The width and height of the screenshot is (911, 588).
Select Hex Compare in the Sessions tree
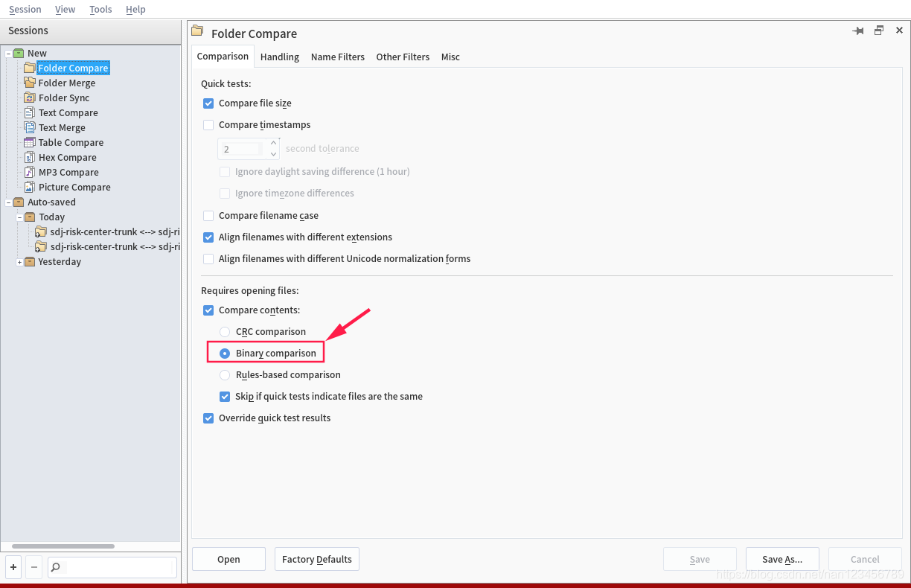(x=68, y=157)
